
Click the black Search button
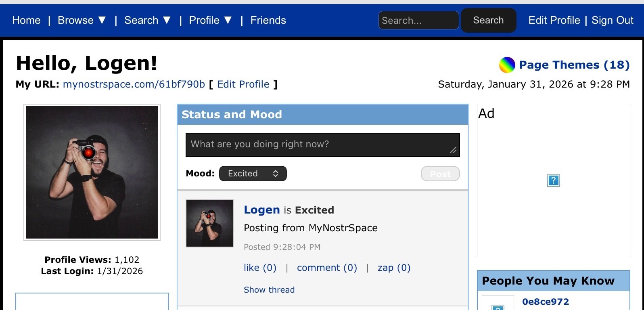488,20
